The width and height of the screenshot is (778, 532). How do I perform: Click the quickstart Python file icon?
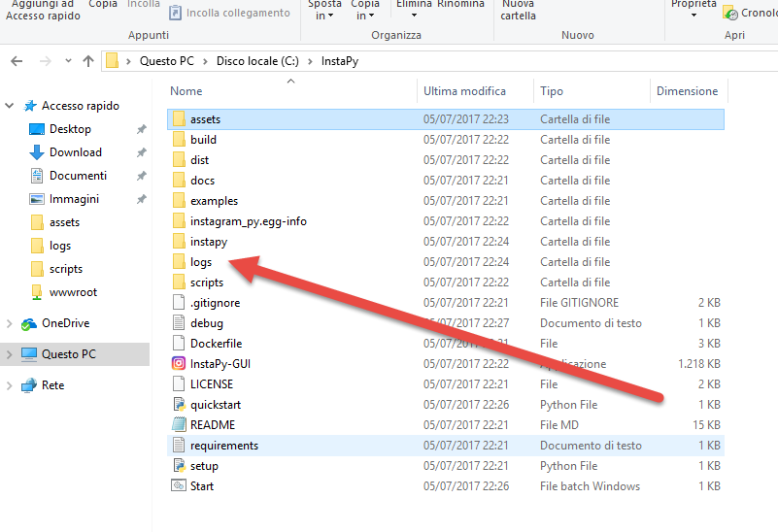[x=179, y=404]
